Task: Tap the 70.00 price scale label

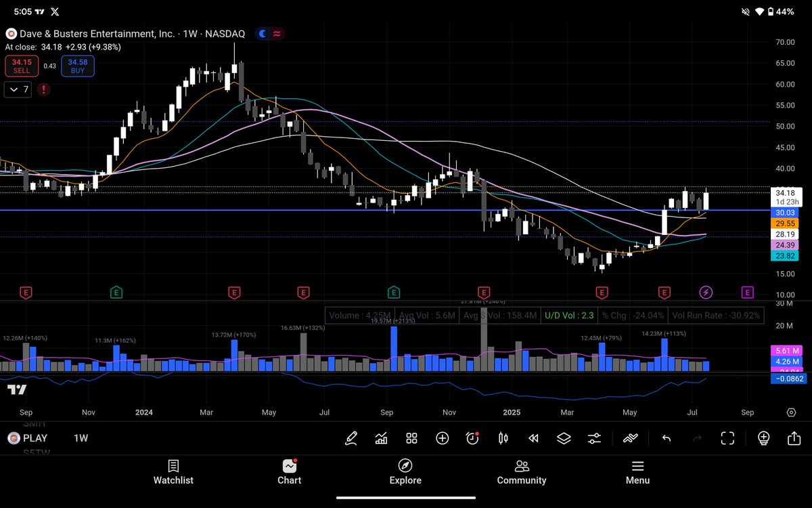Action: [x=785, y=42]
